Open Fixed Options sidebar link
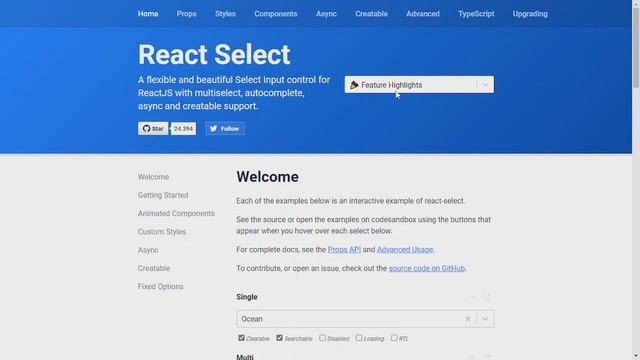This screenshot has height=360, width=640. (160, 287)
